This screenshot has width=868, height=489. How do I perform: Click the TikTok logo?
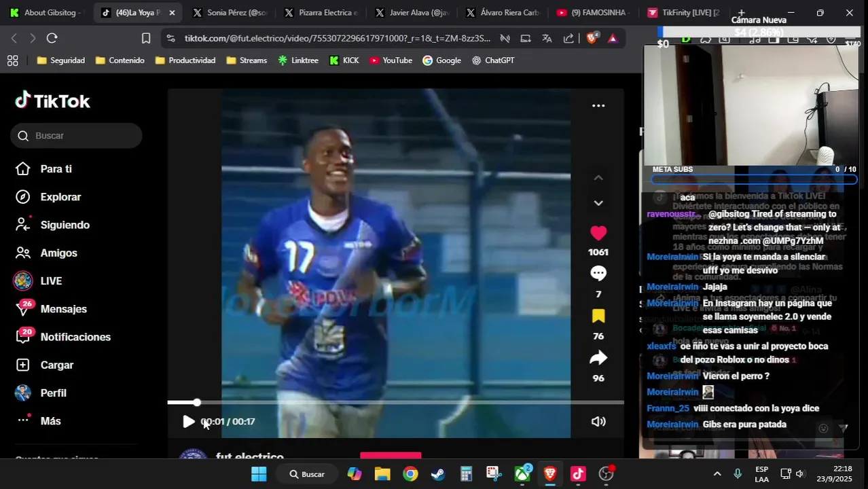(52, 101)
